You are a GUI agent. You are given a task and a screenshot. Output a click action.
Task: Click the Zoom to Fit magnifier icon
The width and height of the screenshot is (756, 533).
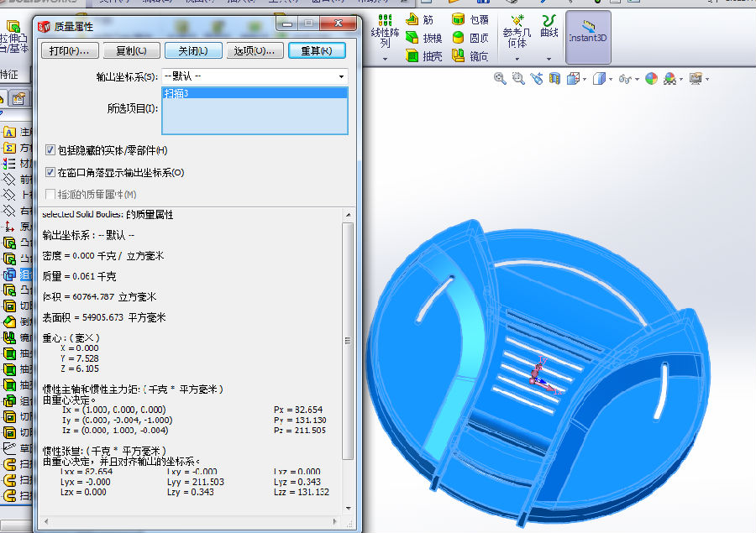(500, 79)
